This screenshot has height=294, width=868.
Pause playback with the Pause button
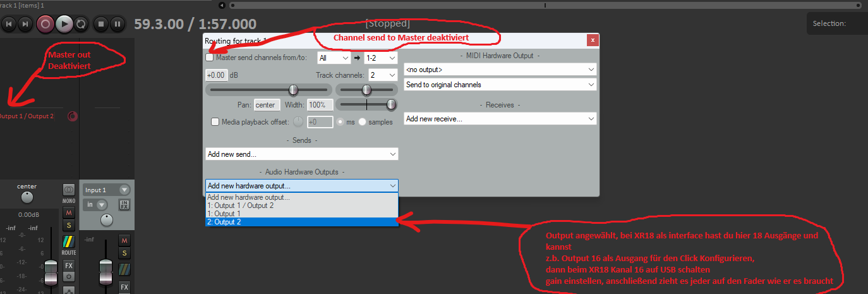point(117,25)
